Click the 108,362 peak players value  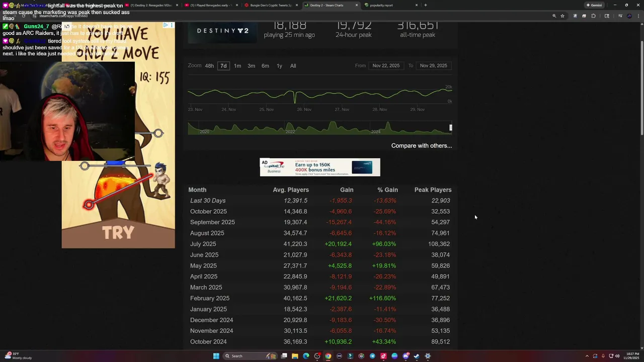[x=439, y=244]
